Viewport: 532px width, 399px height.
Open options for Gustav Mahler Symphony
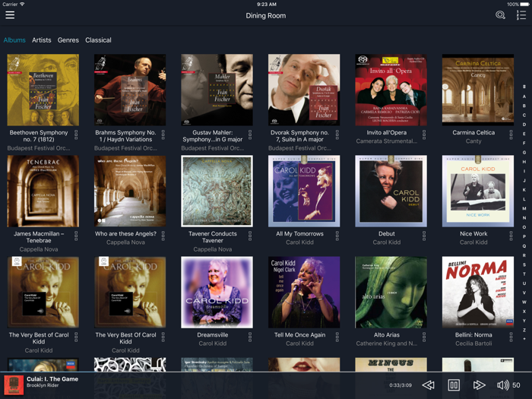tap(250, 135)
